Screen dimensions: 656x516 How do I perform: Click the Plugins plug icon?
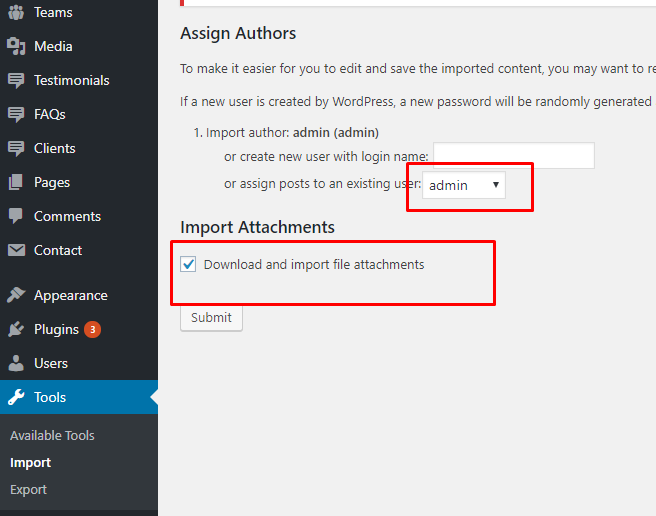tap(16, 329)
